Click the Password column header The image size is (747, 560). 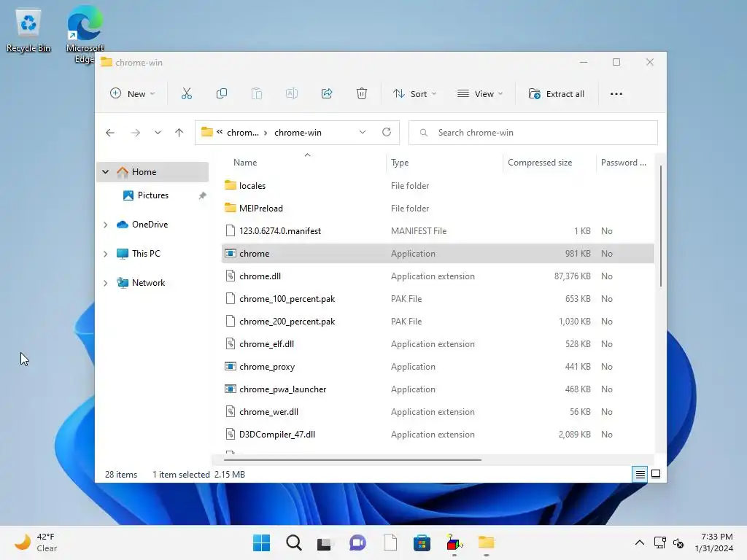(x=624, y=163)
